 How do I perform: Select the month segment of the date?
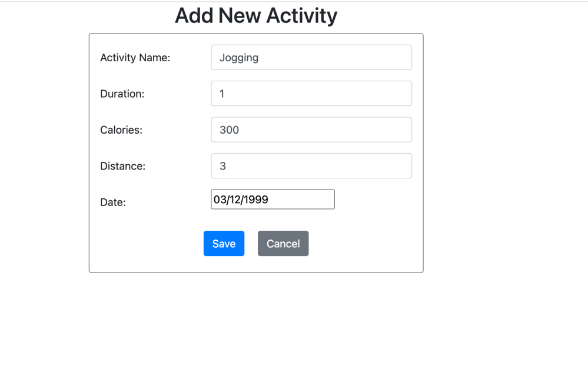[220, 200]
